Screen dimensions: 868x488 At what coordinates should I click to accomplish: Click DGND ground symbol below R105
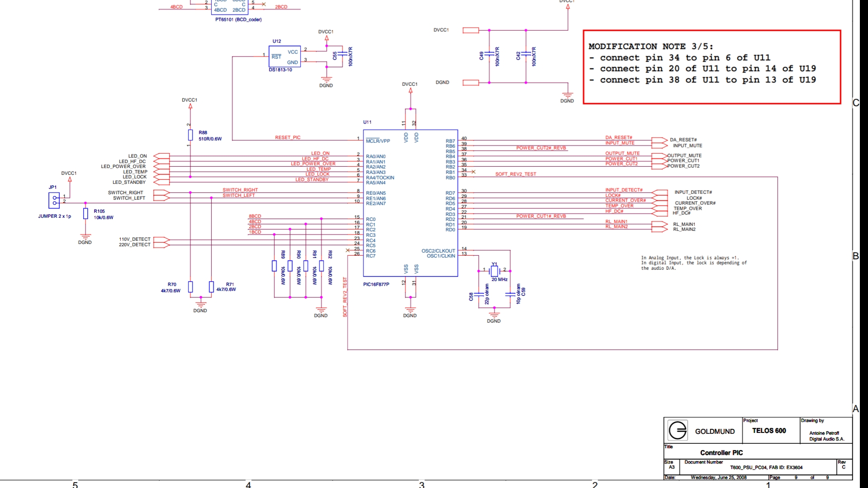point(85,237)
